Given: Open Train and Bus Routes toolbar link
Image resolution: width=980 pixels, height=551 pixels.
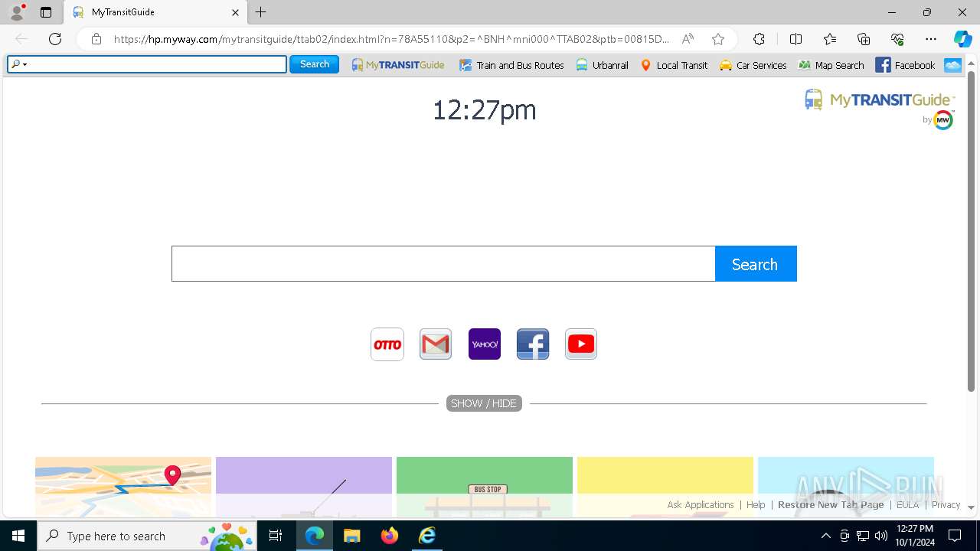Looking at the screenshot, I should 511,65.
